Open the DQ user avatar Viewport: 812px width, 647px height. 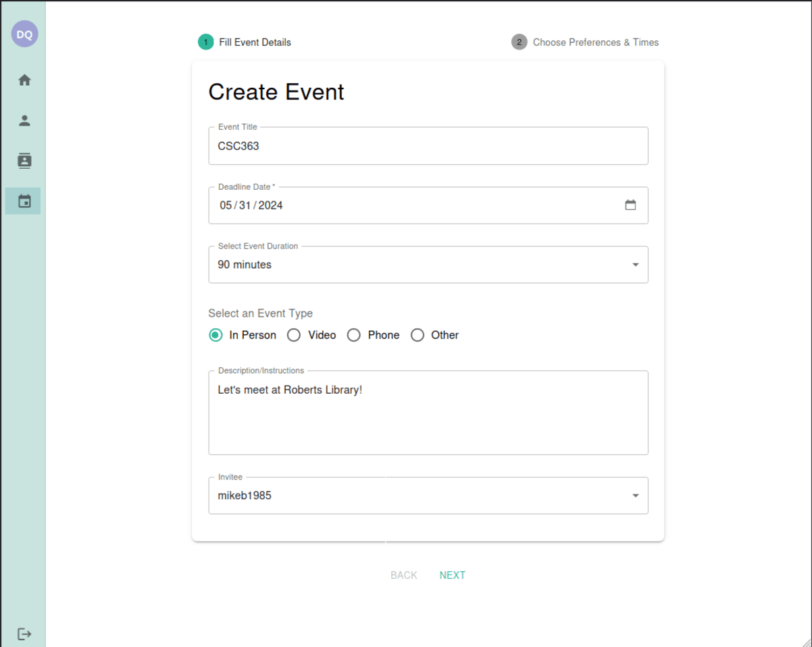coord(24,34)
